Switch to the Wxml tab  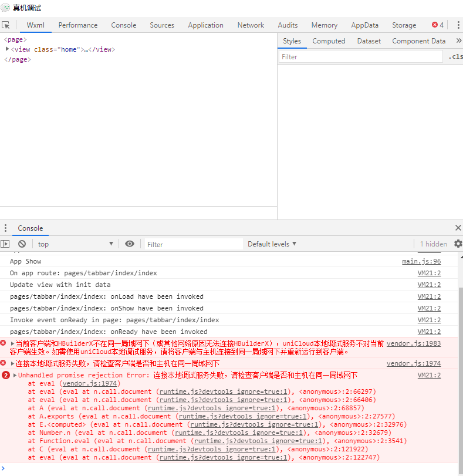click(36, 25)
